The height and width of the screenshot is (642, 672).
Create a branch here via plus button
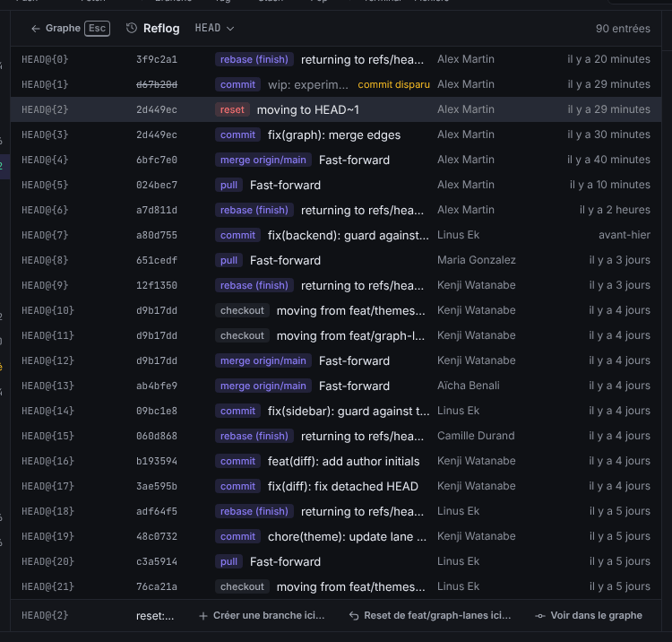pyautogui.click(x=262, y=615)
